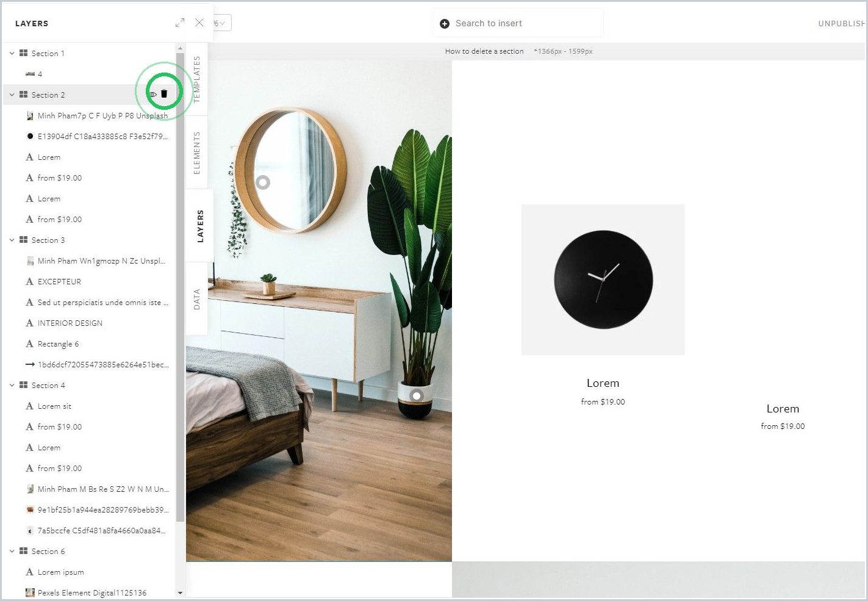Screen dimensions: 868x601
Task: Close the Layers panel
Action: pos(199,23)
